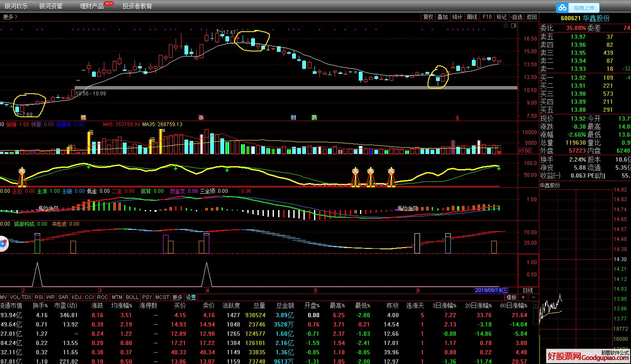Image resolution: width=631 pixels, height=364 pixels.
Task: Click the 卖五 price 13.97
Action: [x=578, y=37]
